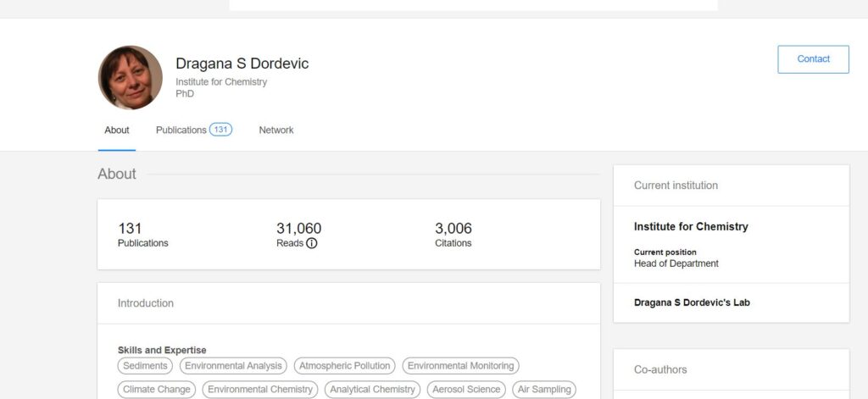The width and height of the screenshot is (868, 399).
Task: Select the Analytical Chemistry skill tag
Action: (373, 390)
